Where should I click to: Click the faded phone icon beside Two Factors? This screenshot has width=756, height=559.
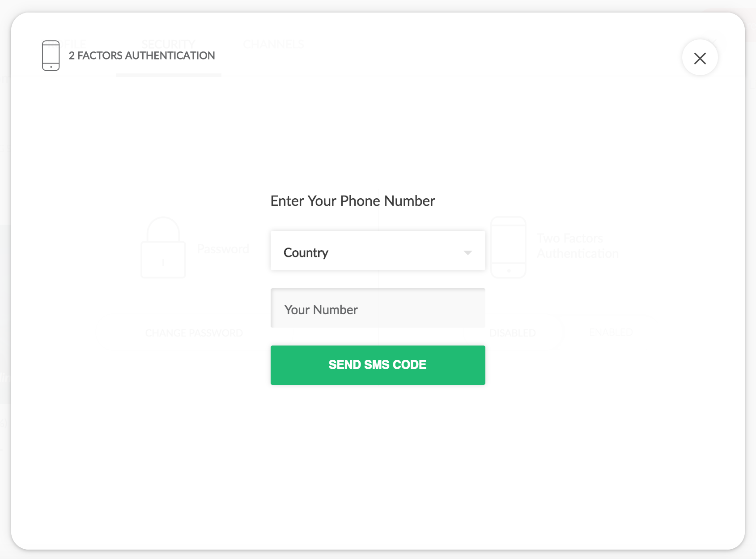tap(508, 247)
